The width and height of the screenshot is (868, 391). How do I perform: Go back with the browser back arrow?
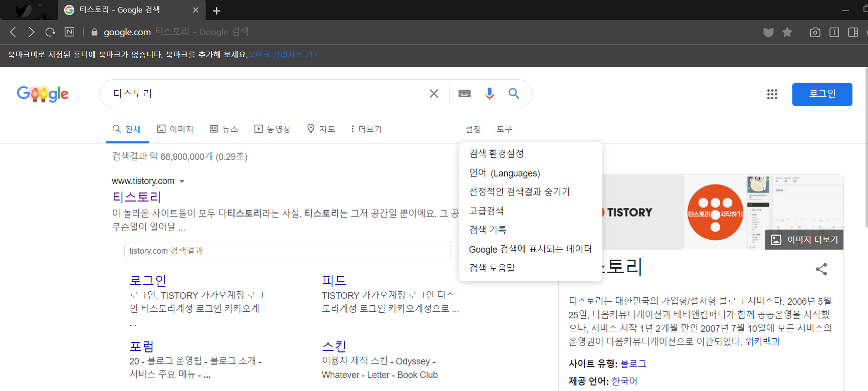point(14,32)
